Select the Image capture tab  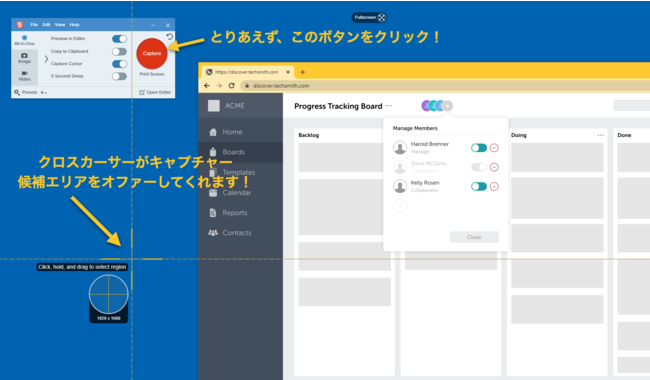[24, 58]
